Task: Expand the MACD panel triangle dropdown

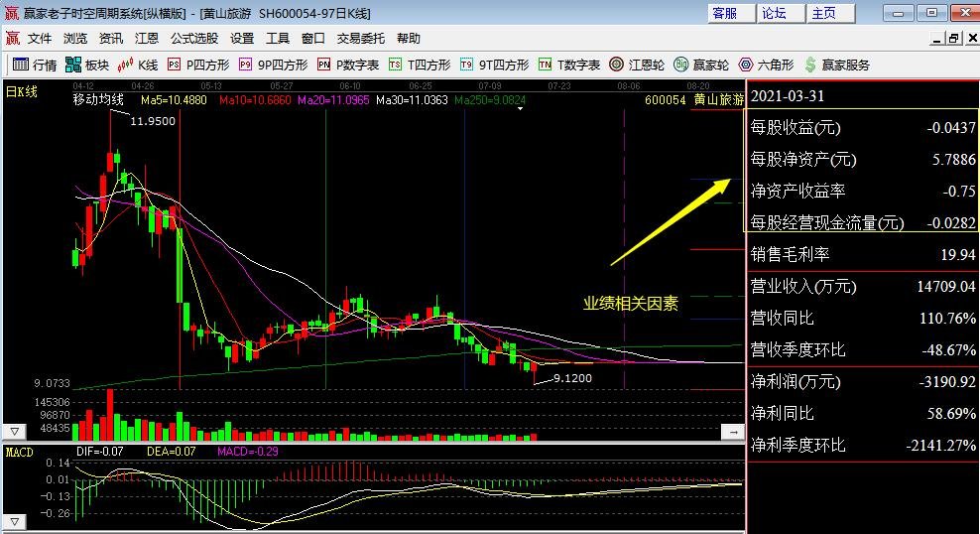Action: 14,521
